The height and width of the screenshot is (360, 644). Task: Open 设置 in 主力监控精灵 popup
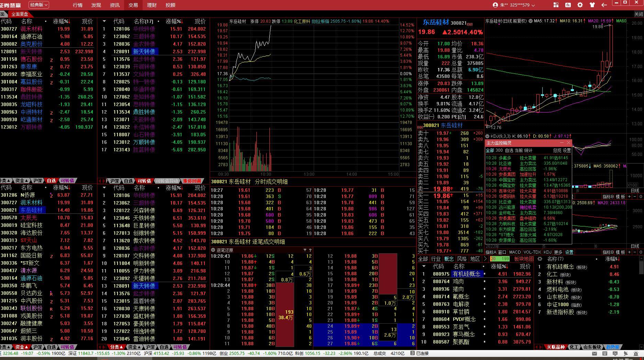click(x=567, y=150)
